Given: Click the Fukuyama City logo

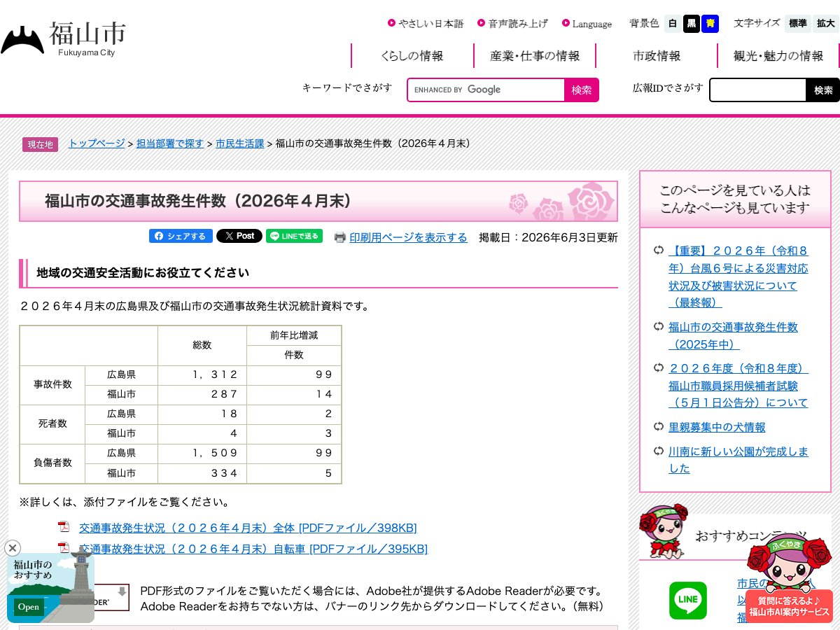Looking at the screenshot, I should click(x=64, y=40).
